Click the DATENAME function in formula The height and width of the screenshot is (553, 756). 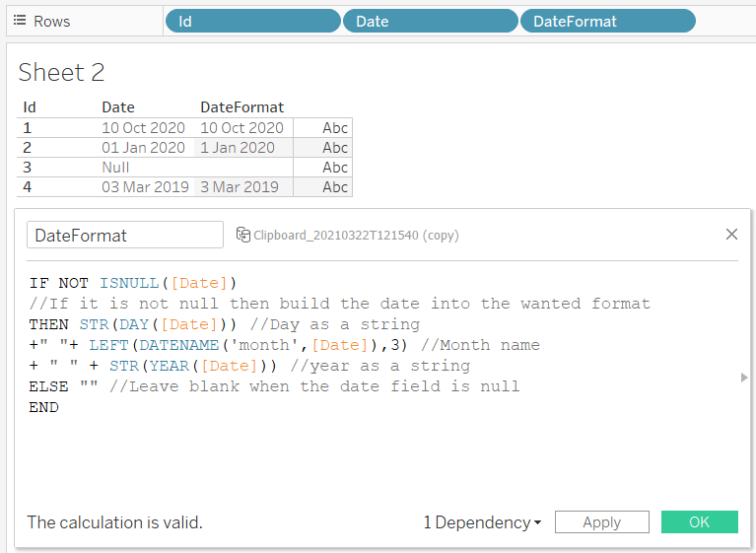pos(178,345)
